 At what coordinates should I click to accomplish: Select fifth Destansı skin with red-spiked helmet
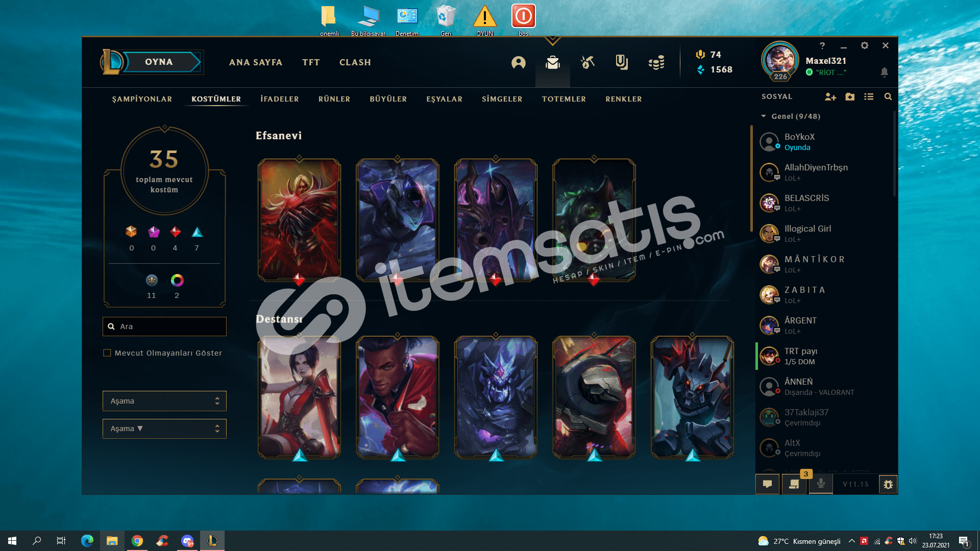(692, 397)
